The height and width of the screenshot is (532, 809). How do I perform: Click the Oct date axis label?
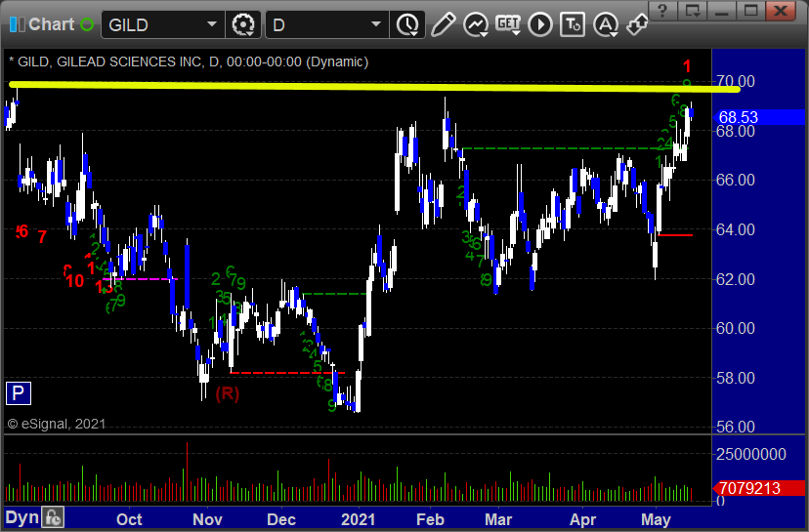point(129,519)
